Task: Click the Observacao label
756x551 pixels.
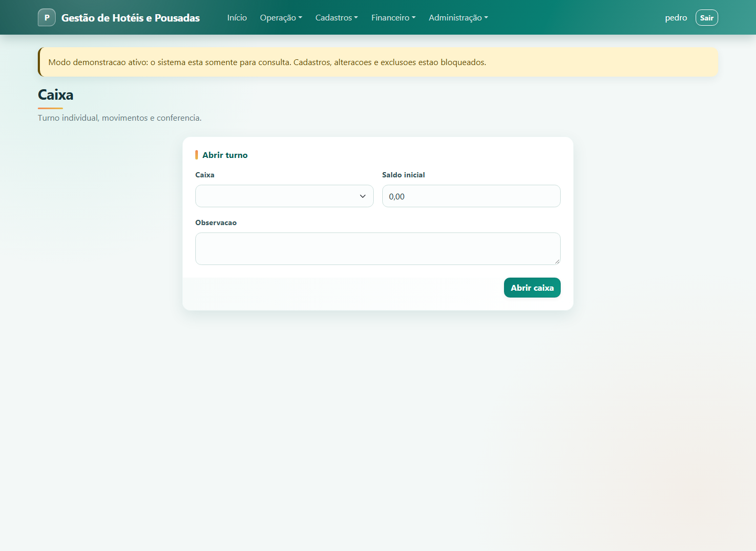Action: pos(216,223)
